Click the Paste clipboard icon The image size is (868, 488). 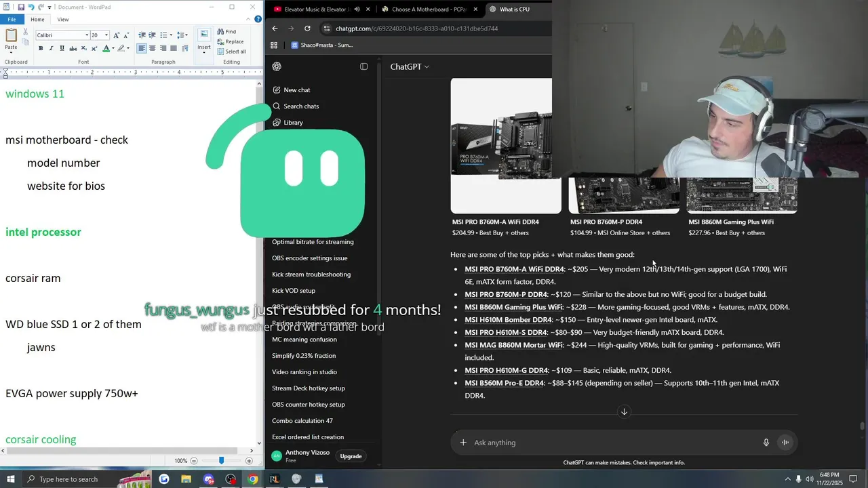click(x=11, y=34)
